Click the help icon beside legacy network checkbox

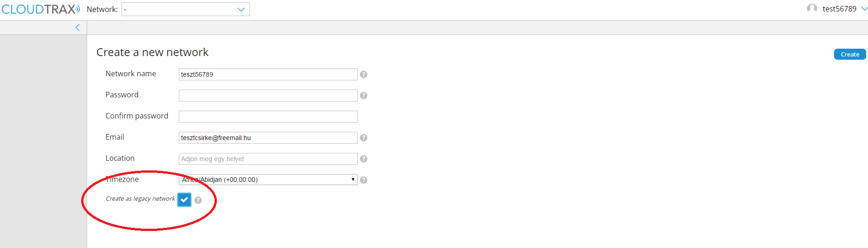tap(198, 200)
